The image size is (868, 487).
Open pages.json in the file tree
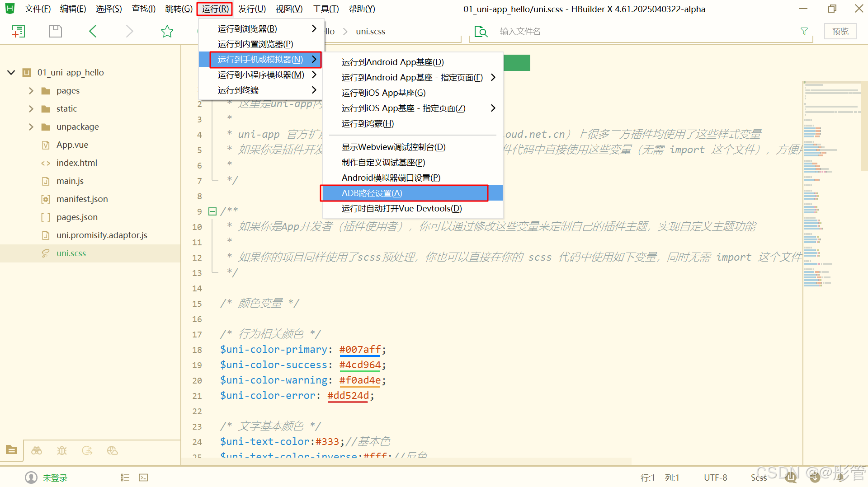(77, 217)
